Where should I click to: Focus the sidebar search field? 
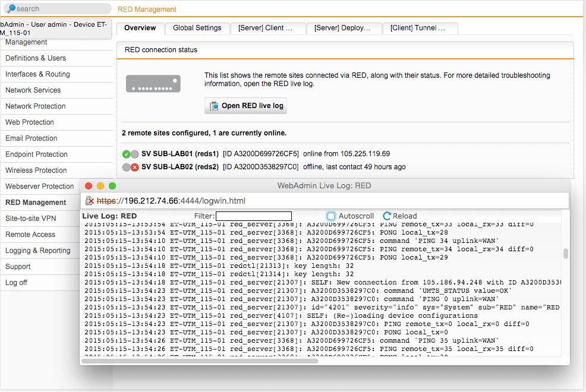pos(58,8)
